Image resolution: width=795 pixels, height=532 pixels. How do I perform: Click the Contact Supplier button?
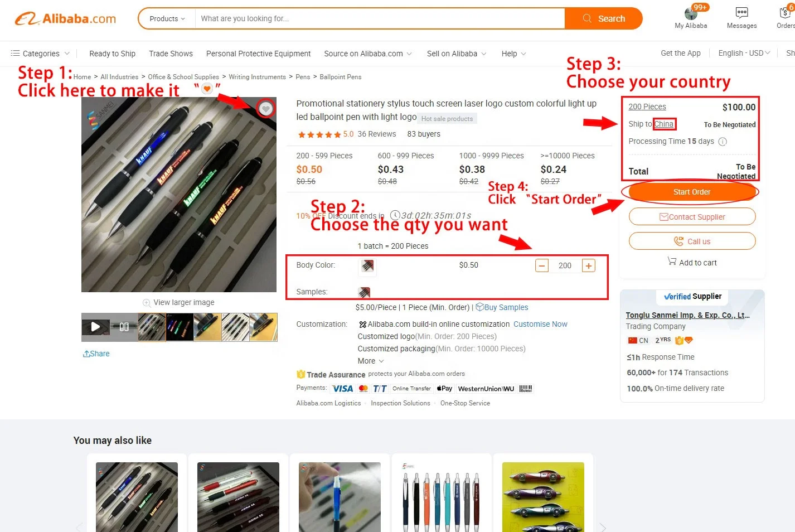tap(692, 217)
